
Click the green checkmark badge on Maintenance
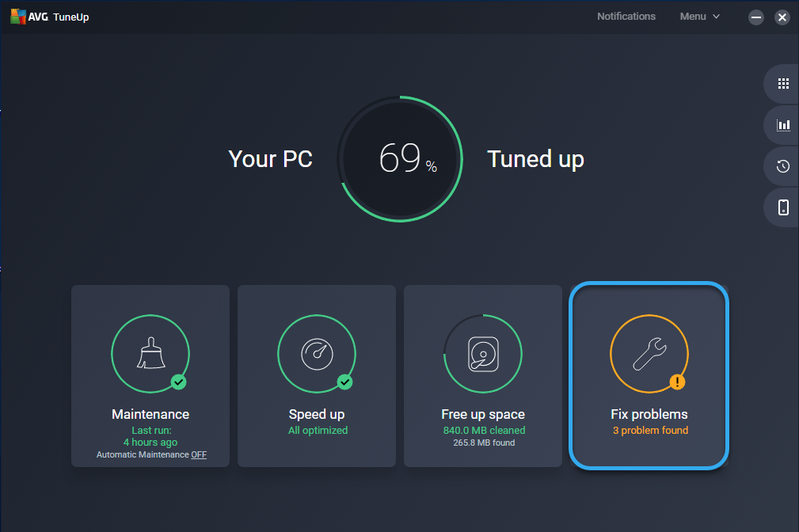(178, 382)
